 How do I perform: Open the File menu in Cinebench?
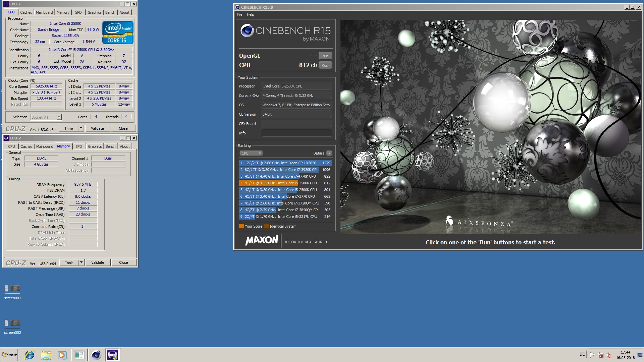click(239, 14)
